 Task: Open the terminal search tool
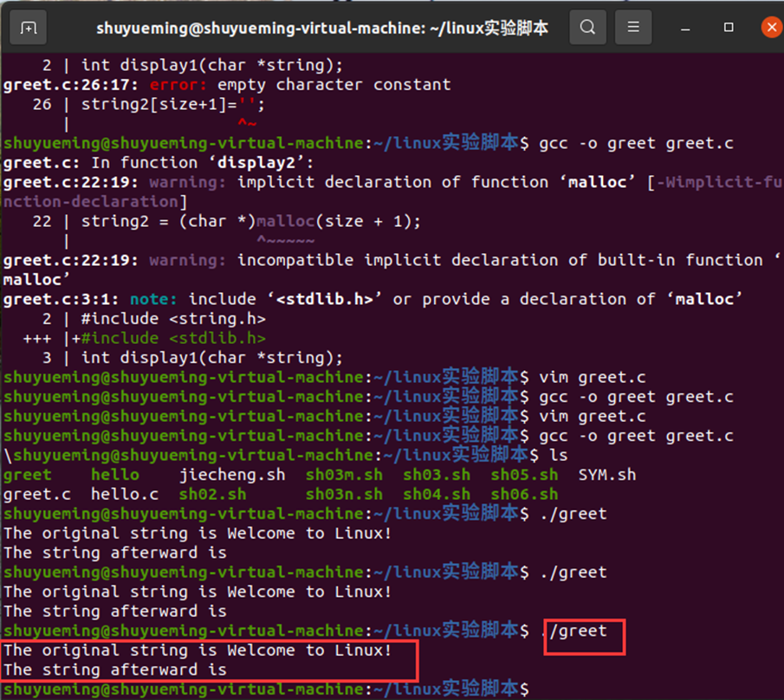(587, 27)
